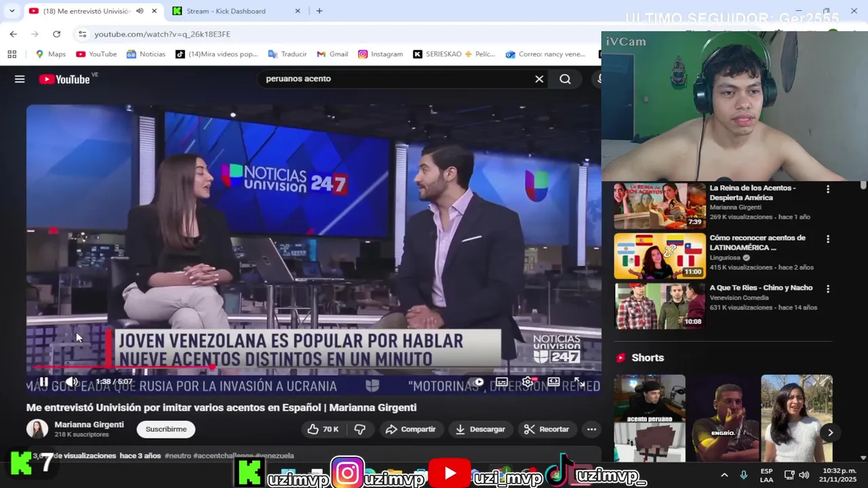This screenshot has width=868, height=488.
Task: Click the #neutro hashtag in the description
Action: click(x=178, y=455)
